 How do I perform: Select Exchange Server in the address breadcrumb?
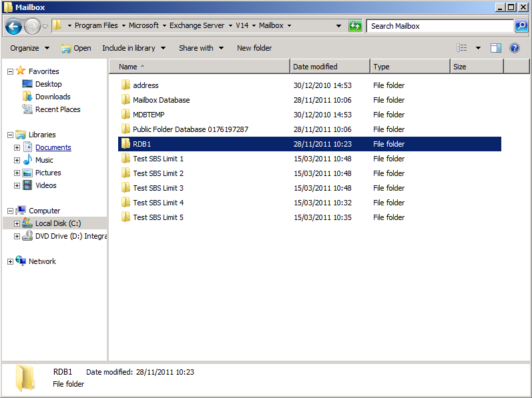click(197, 25)
